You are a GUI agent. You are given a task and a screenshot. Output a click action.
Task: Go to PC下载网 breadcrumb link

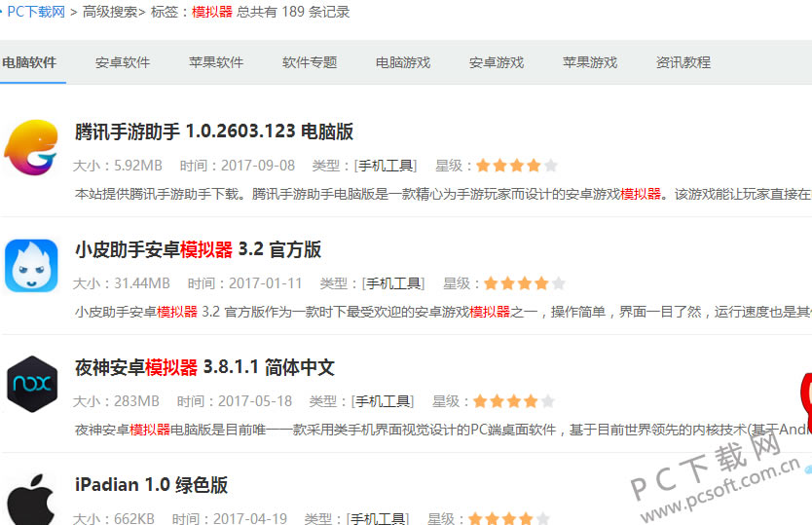(36, 12)
